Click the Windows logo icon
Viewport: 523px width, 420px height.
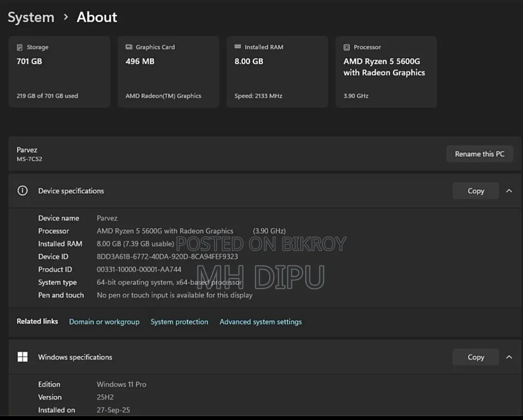point(22,357)
